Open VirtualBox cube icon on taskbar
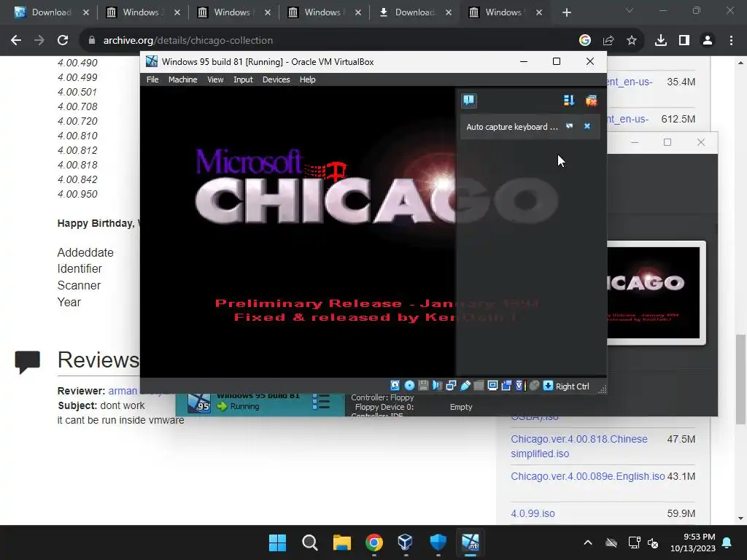 pyautogui.click(x=406, y=542)
